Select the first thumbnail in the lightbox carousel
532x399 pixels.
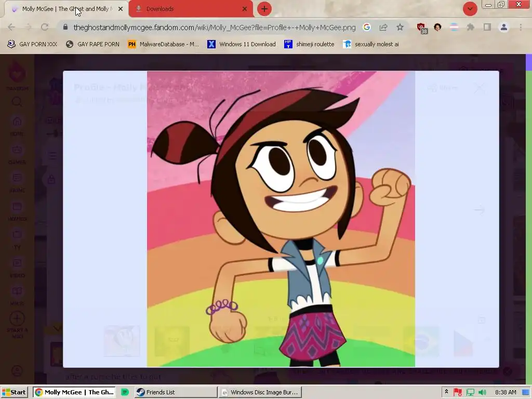click(x=122, y=341)
